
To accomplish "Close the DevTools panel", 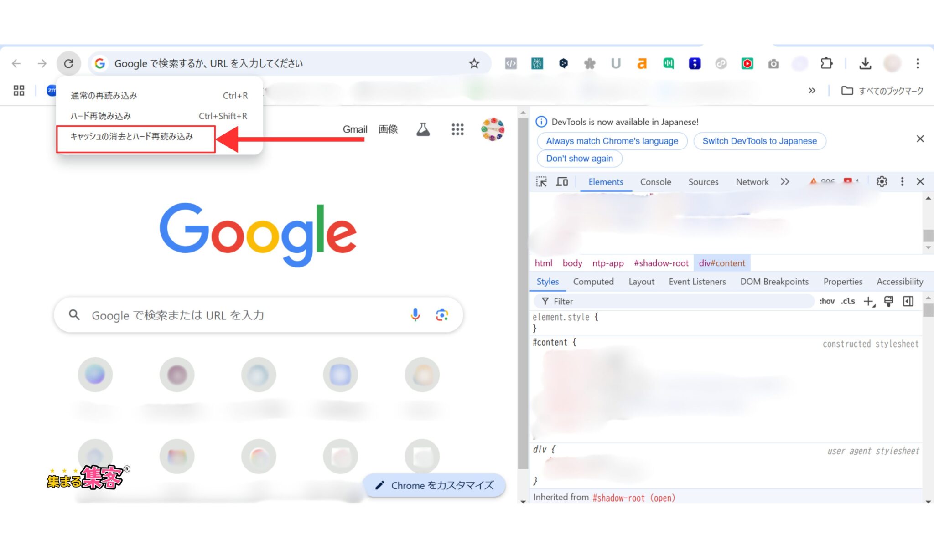I will [920, 182].
